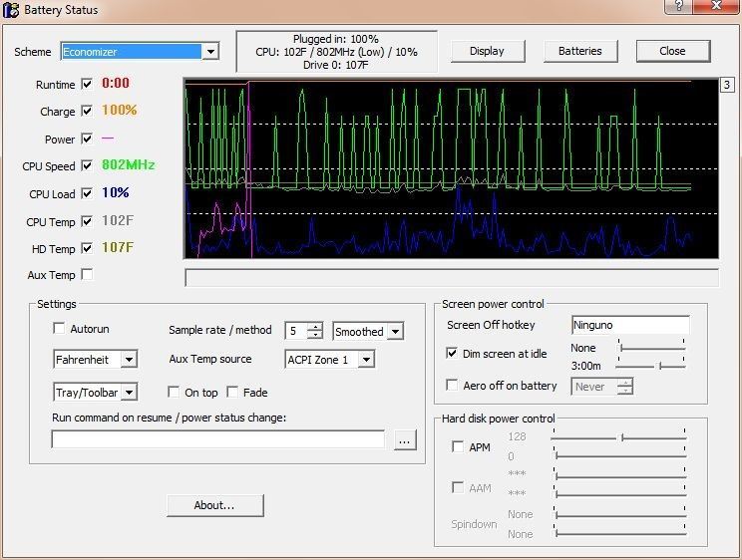
Task: Click the performance history graph
Action: [x=451, y=168]
